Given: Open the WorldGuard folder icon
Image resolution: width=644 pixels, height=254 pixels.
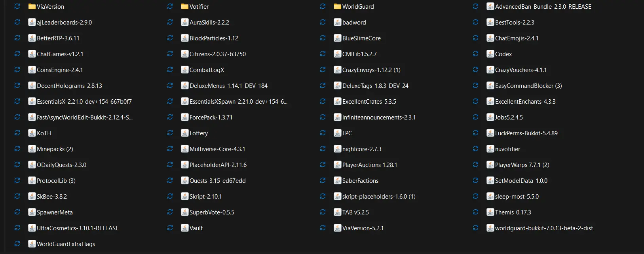Looking at the screenshot, I should (338, 6).
